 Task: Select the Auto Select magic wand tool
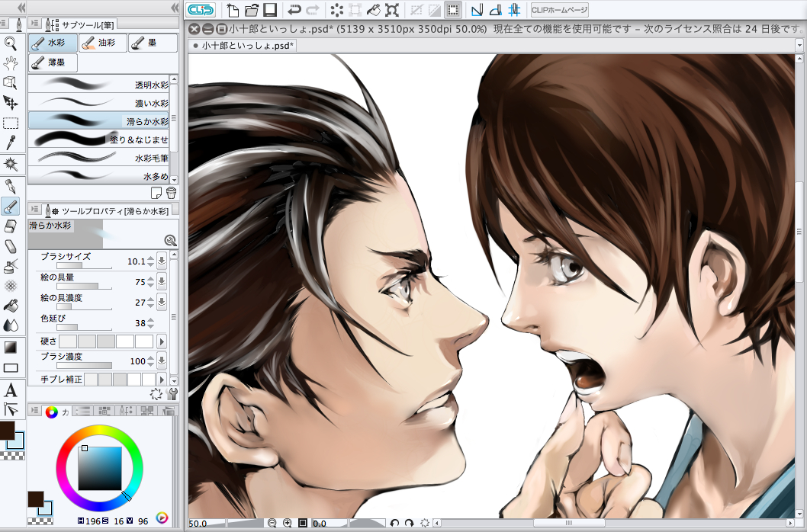[x=10, y=164]
